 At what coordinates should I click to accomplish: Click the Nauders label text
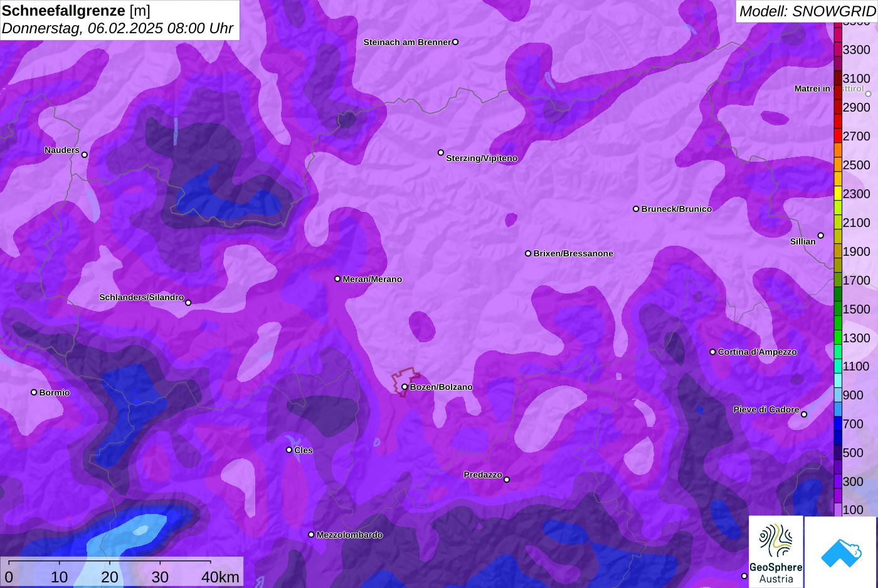62,150
